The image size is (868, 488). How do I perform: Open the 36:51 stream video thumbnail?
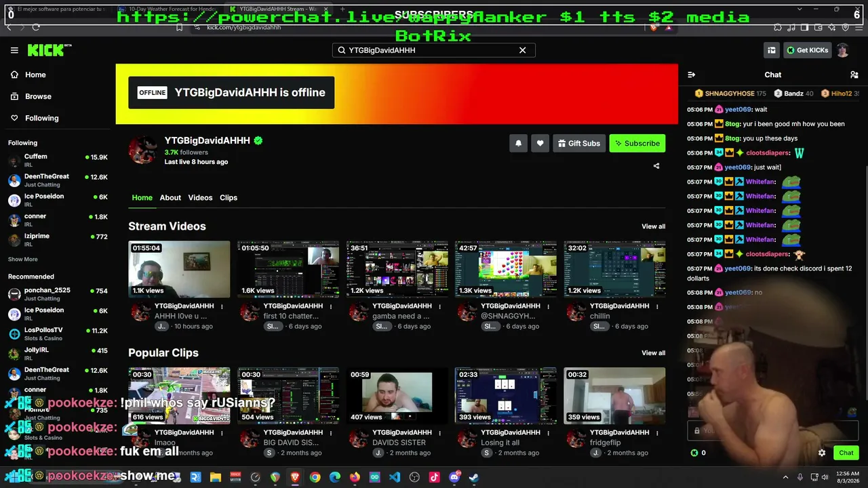pyautogui.click(x=397, y=269)
